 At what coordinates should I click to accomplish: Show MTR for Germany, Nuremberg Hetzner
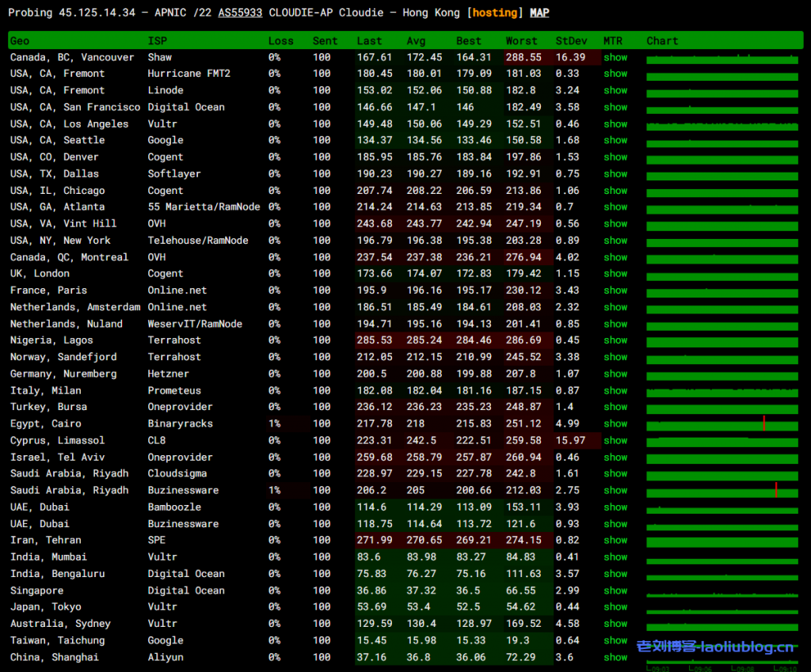pyautogui.click(x=615, y=374)
